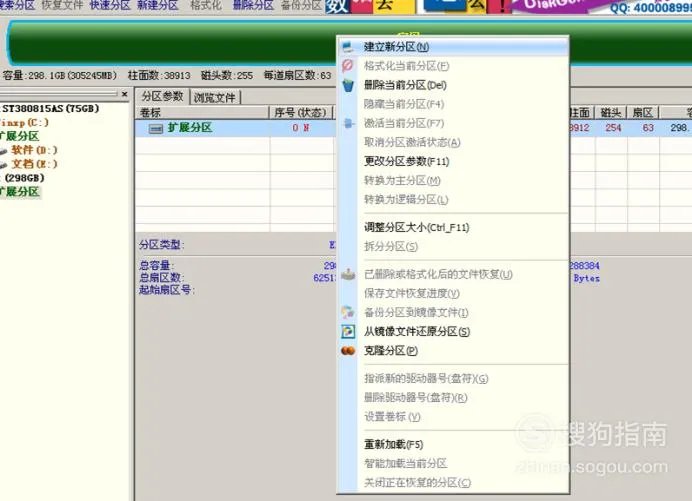Image resolution: width=692 pixels, height=501 pixels.
Task: Click the 建立新分区 menu icon
Action: (348, 47)
